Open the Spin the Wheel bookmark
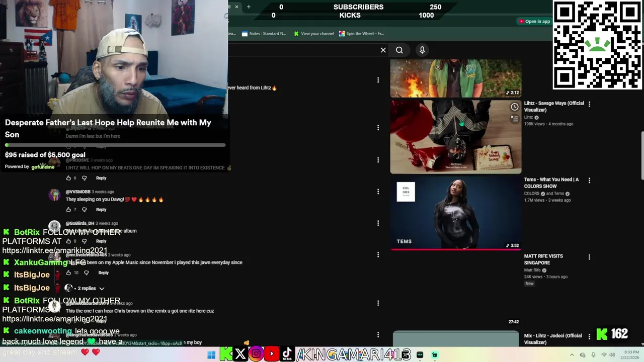Image resolution: width=644 pixels, height=362 pixels. [362, 34]
